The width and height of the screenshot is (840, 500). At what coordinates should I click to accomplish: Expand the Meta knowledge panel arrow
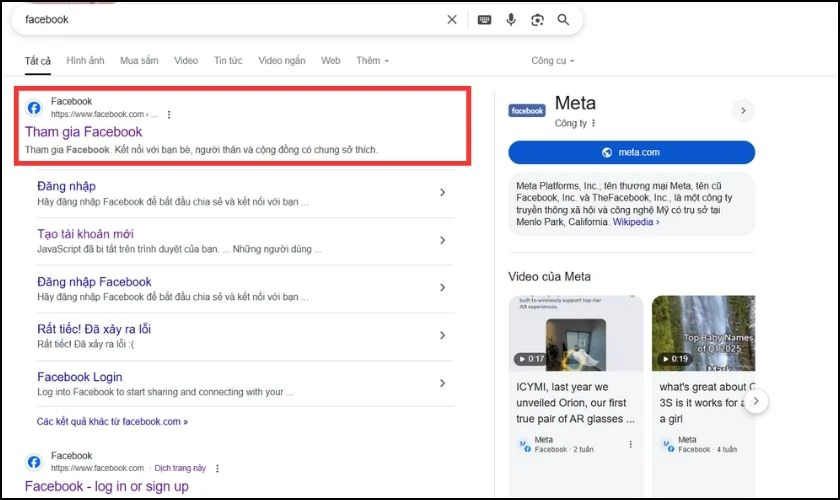pos(743,111)
